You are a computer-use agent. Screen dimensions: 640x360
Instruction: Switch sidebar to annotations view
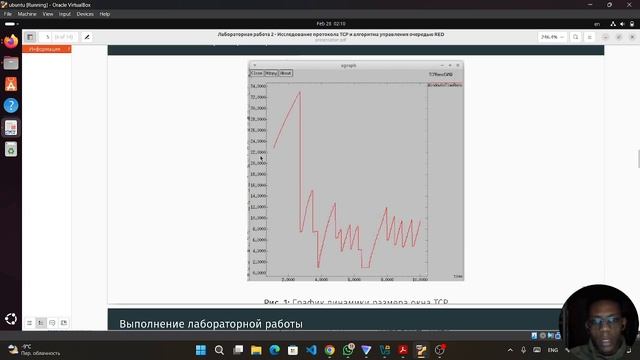tap(52, 323)
